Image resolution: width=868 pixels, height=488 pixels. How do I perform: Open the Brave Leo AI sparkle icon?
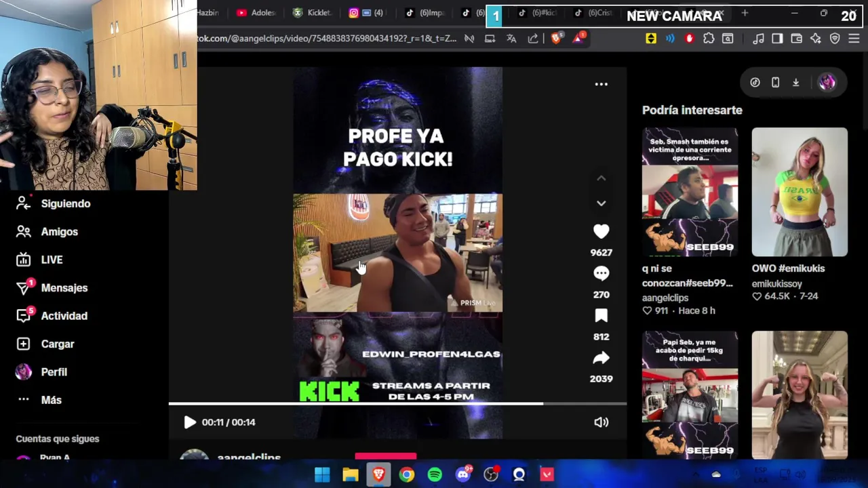tap(816, 39)
